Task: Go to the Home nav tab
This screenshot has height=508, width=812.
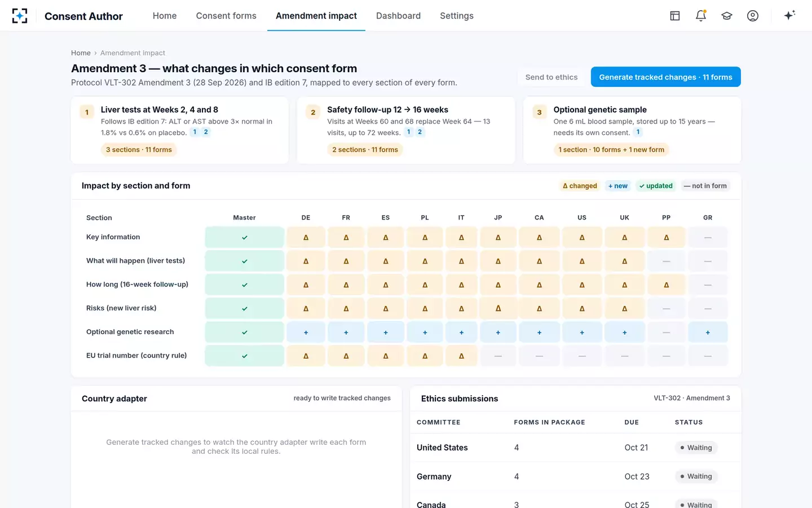Action: [x=165, y=16]
